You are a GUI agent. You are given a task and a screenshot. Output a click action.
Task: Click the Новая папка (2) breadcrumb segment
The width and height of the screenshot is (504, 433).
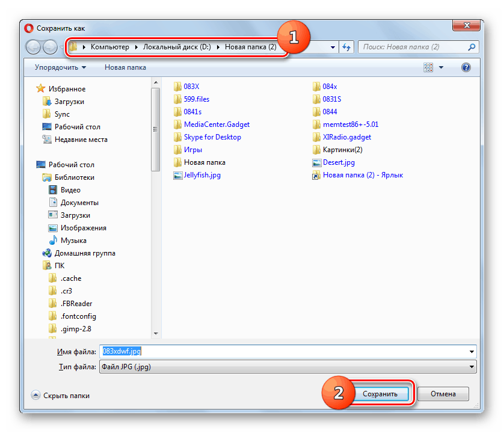(250, 47)
